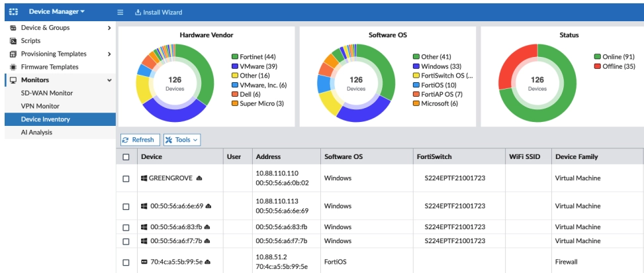The image size is (644, 273).
Task: Click the Microsoft (6) legend entry
Action: [x=436, y=103]
